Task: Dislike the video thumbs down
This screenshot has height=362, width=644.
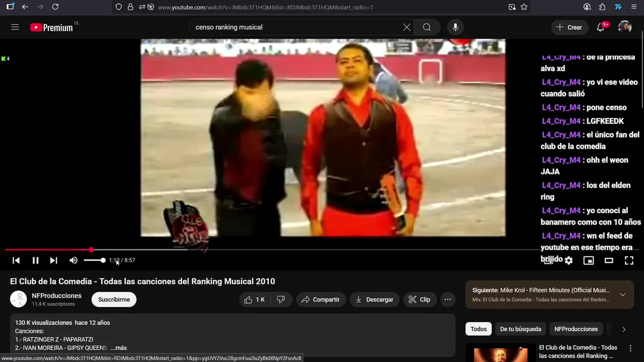Action: point(281,300)
